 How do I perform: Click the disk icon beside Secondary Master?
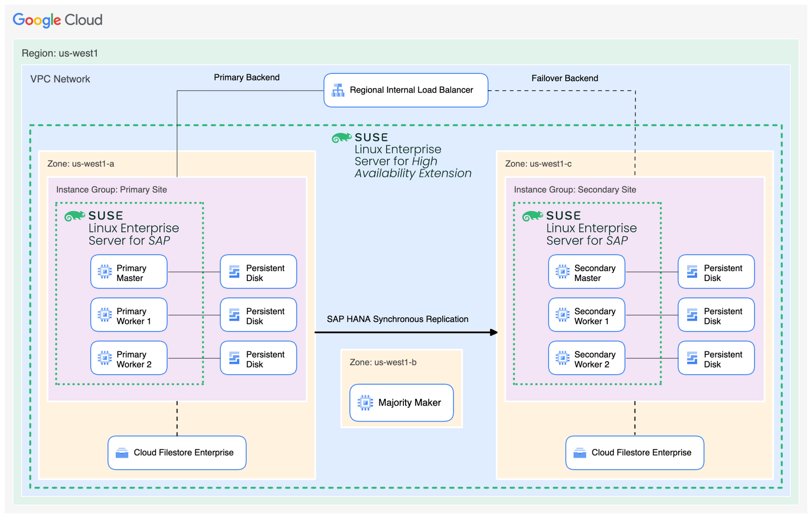[x=692, y=272]
